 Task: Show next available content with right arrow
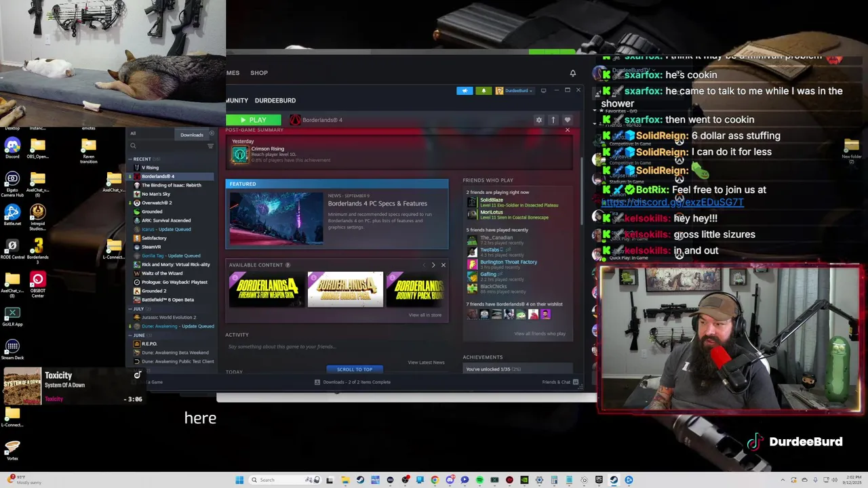(x=433, y=265)
